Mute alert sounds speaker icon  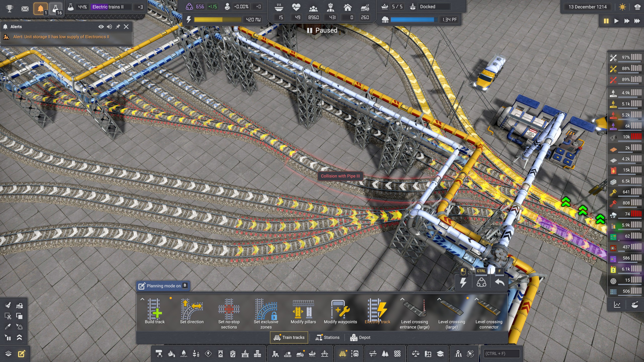pos(109,27)
